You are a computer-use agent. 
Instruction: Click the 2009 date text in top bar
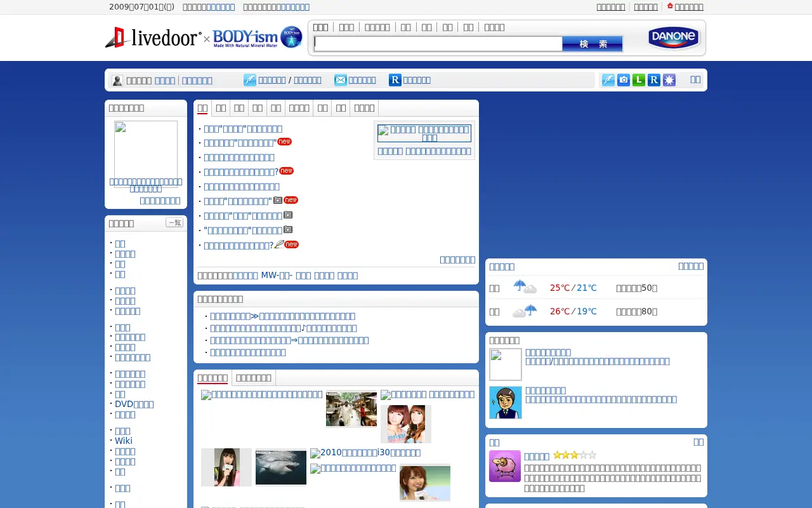141,7
